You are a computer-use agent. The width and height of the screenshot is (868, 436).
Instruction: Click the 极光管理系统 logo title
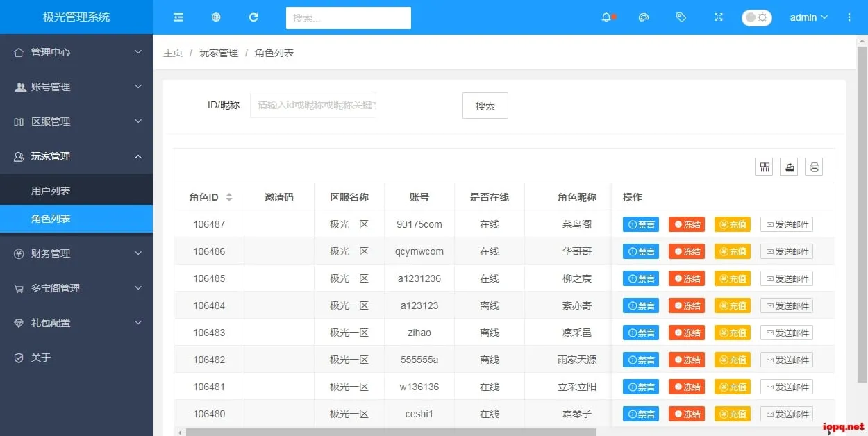pos(76,17)
